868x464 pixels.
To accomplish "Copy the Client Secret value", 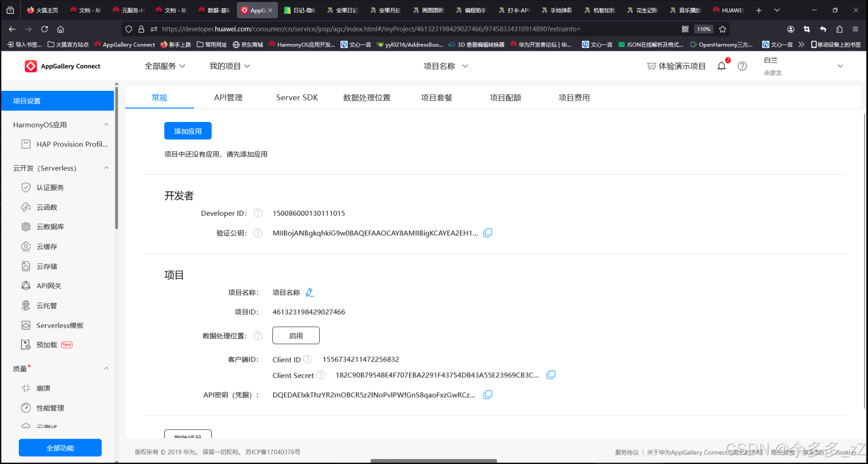I will click(x=551, y=375).
